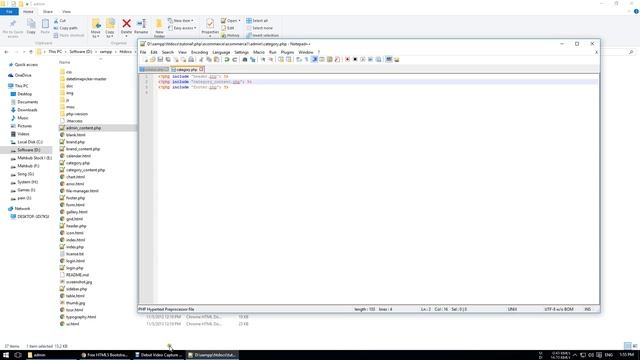Click the Save Recorded Macro icon
This screenshot has height=360, width=640.
pyautogui.click(x=378, y=60)
